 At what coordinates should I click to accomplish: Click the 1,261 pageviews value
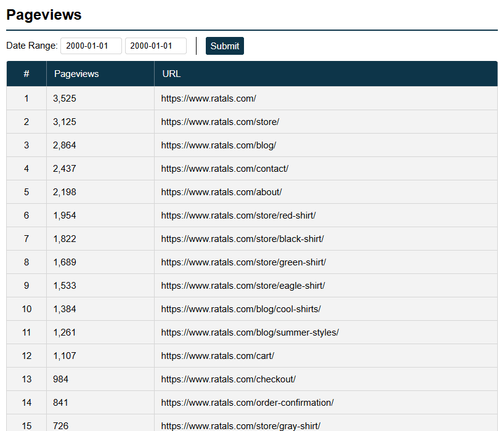point(65,332)
